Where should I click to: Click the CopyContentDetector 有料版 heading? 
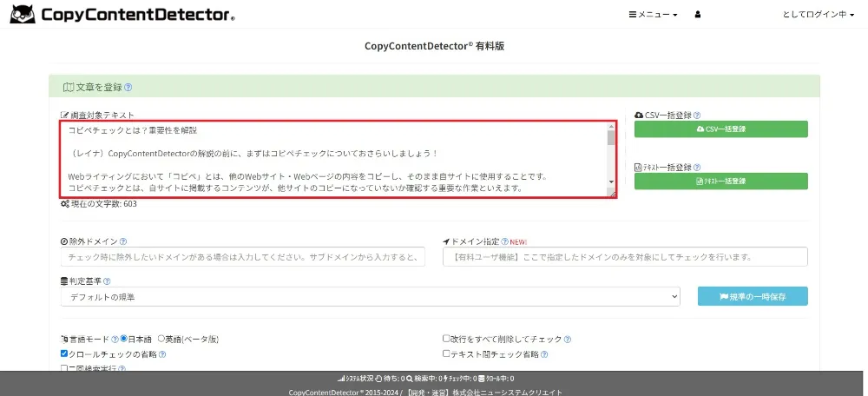pyautogui.click(x=434, y=47)
